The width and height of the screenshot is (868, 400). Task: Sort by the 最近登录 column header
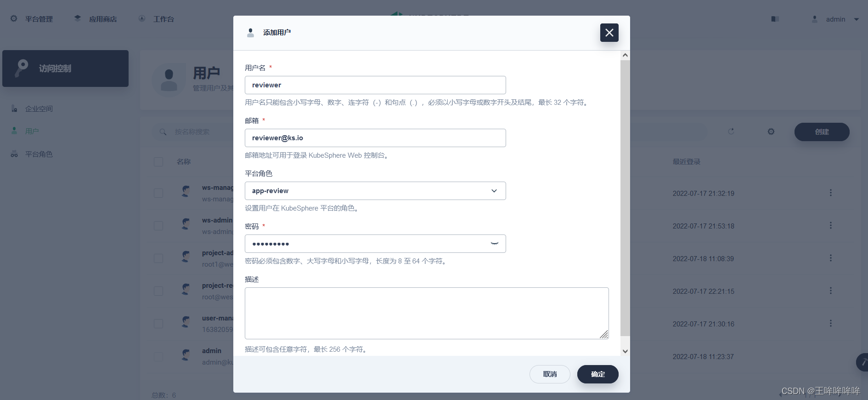[687, 162]
